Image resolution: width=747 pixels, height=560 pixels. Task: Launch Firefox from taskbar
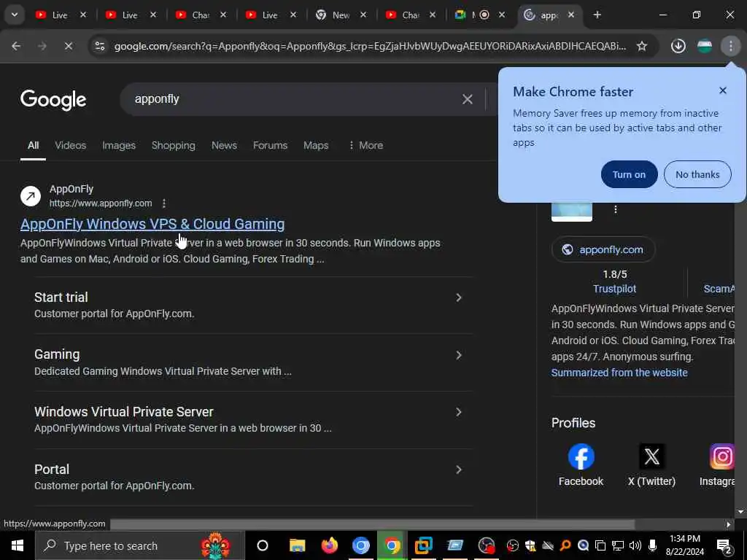[x=329, y=545]
